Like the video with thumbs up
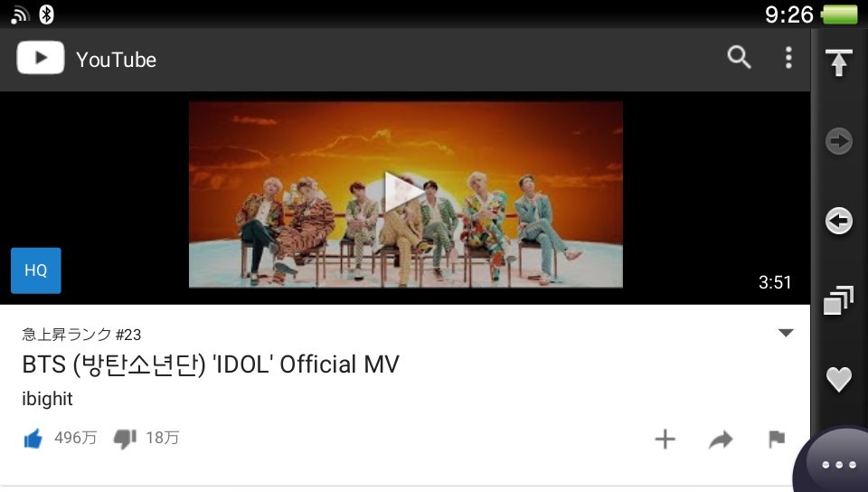The image size is (868, 492). point(33,439)
